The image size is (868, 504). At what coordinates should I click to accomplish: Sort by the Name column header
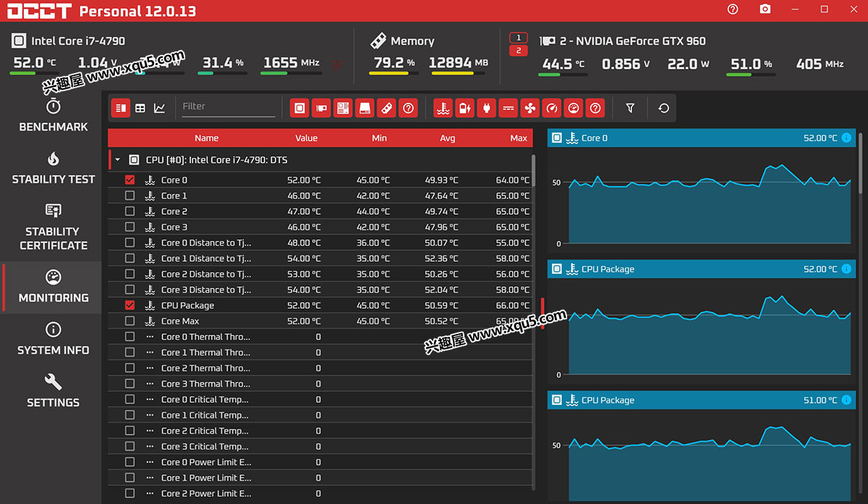(206, 138)
